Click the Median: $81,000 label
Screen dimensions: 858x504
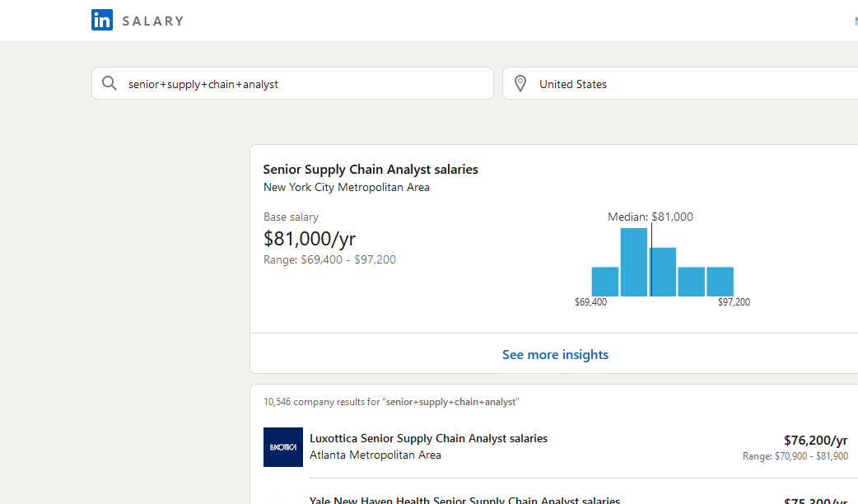[x=650, y=217]
